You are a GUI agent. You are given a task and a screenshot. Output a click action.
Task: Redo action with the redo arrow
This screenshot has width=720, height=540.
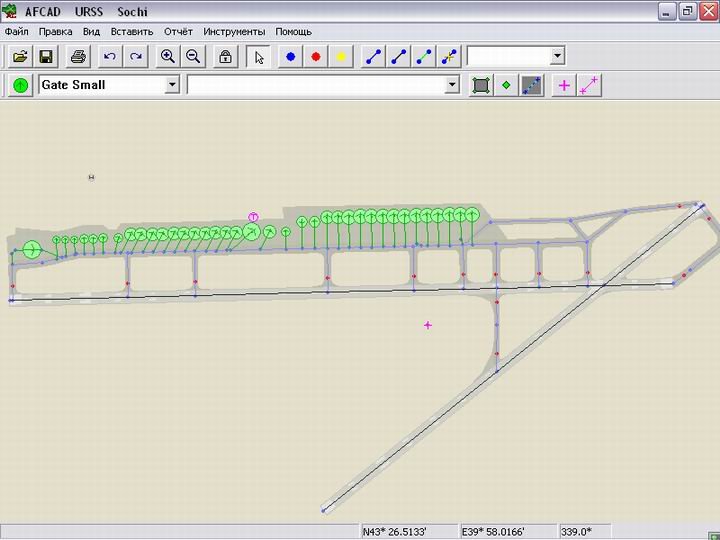coord(135,56)
